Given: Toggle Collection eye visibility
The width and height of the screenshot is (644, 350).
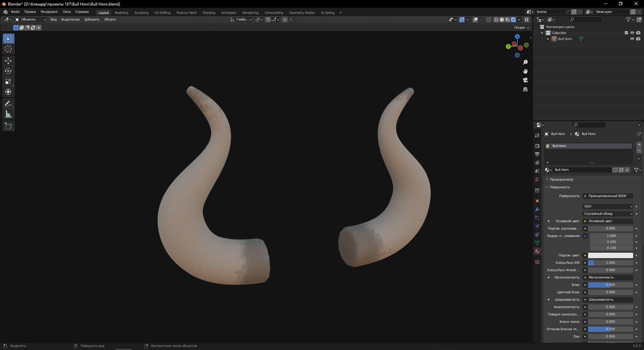Looking at the screenshot, I should 632,33.
